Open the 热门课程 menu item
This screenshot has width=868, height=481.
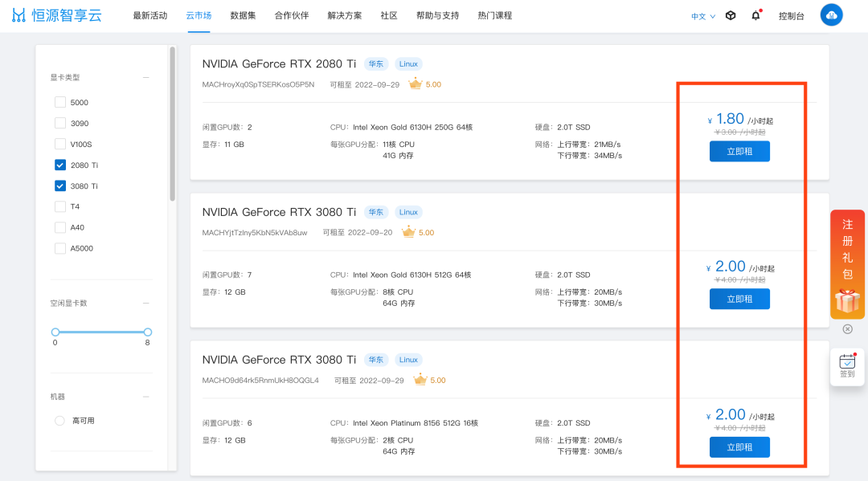(x=495, y=15)
